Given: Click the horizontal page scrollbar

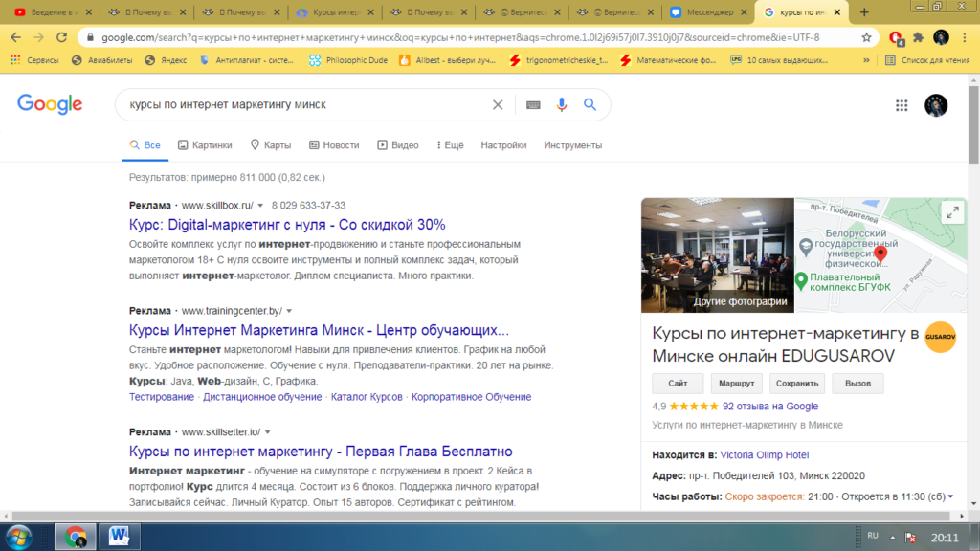Looking at the screenshot, I should [x=481, y=517].
